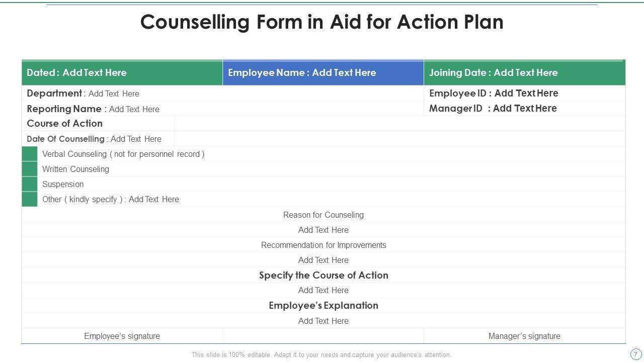This screenshot has width=644, height=362.
Task: Tick the Other (kindly specify) checkbox
Action: (30, 199)
